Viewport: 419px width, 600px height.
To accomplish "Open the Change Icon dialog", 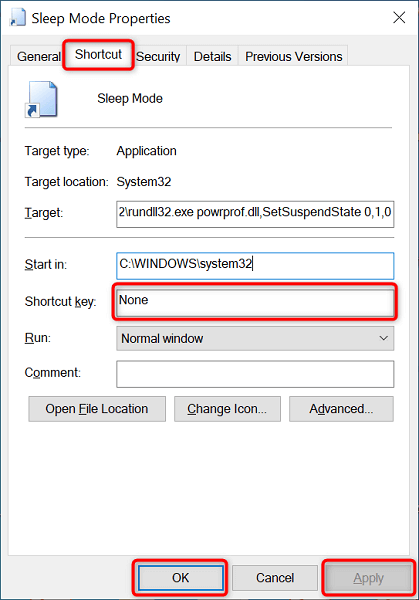I will 227,409.
